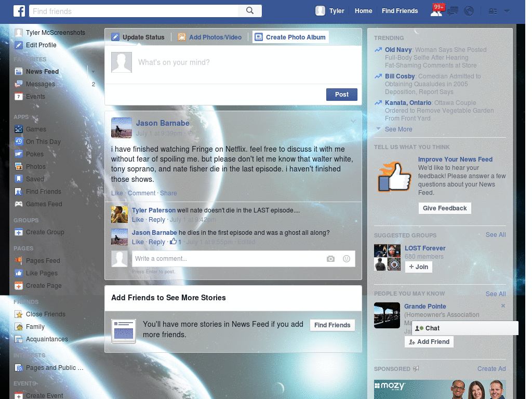Open friend requests icon with 99+ badge

[436, 11]
